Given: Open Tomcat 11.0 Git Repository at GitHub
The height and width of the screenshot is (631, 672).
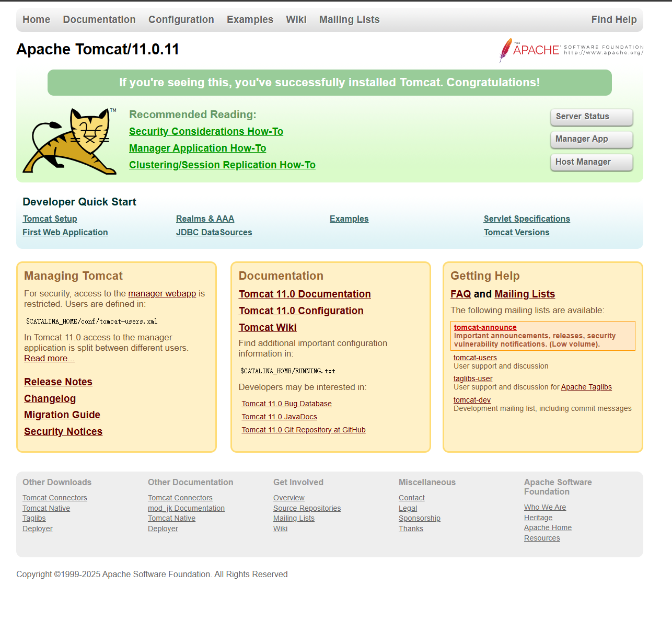Looking at the screenshot, I should point(304,430).
